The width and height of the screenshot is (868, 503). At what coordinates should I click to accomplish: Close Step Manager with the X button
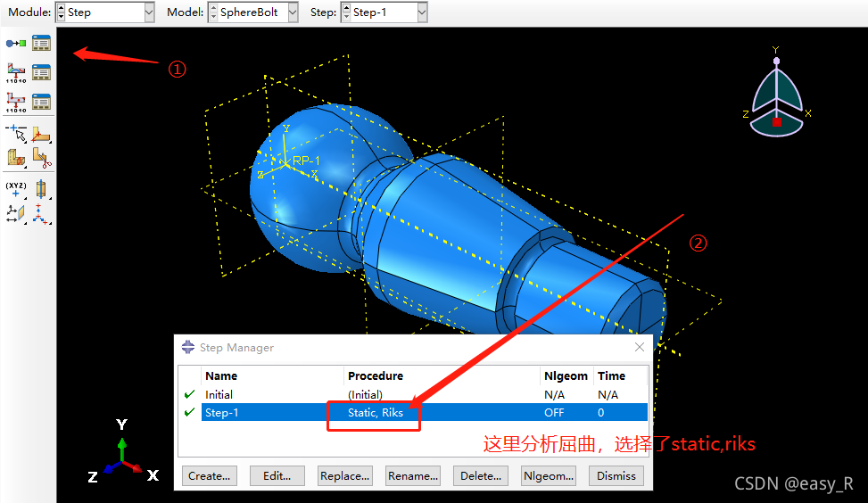pyautogui.click(x=640, y=347)
